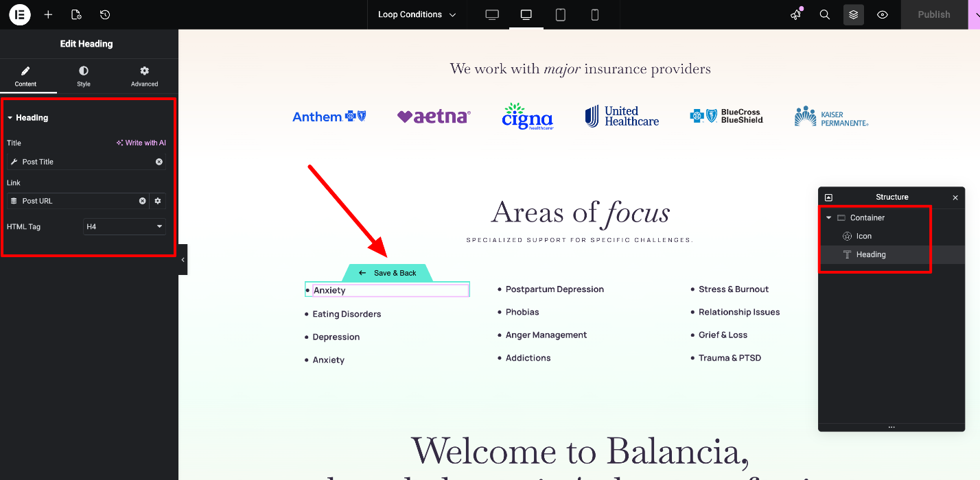Open the Advanced tab
980x480 pixels.
[x=144, y=76]
